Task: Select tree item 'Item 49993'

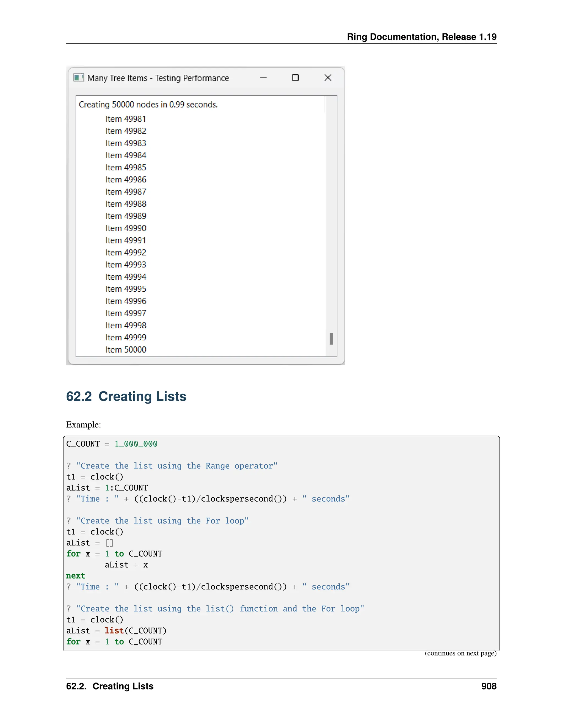Action: (126, 265)
